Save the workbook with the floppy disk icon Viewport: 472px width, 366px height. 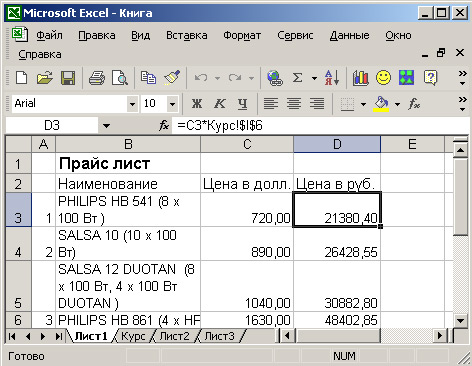pyautogui.click(x=68, y=78)
